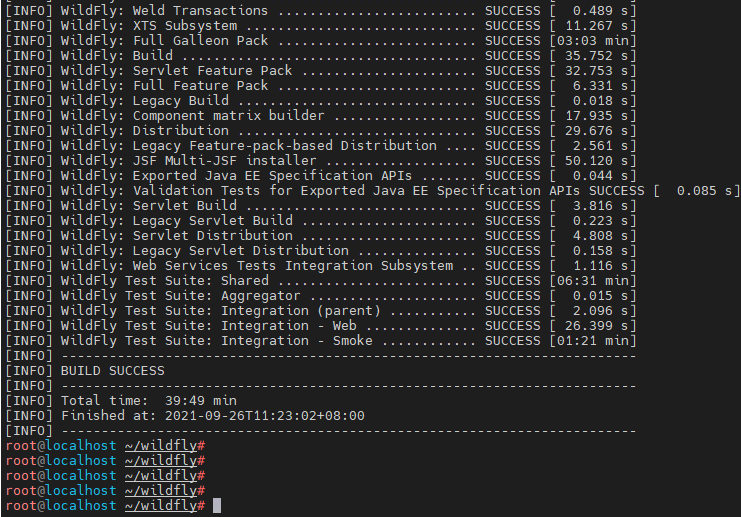Click the Integration - Smoke test line
The height and width of the screenshot is (517, 741).
(321, 341)
